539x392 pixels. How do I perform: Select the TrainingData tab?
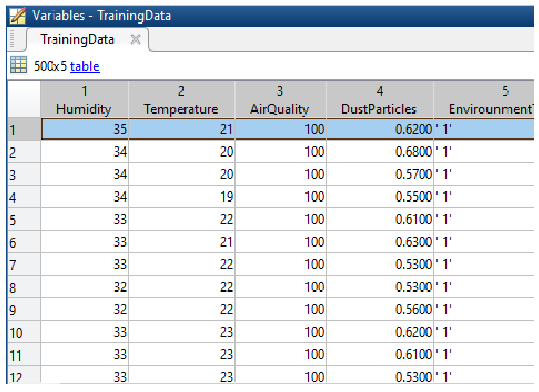tap(78, 39)
